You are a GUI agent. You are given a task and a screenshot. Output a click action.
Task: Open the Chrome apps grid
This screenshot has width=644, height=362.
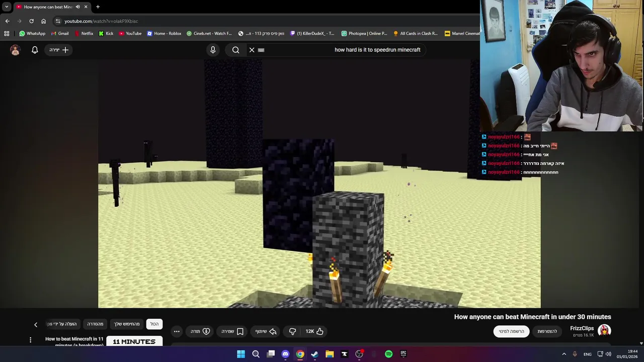pos(7,33)
